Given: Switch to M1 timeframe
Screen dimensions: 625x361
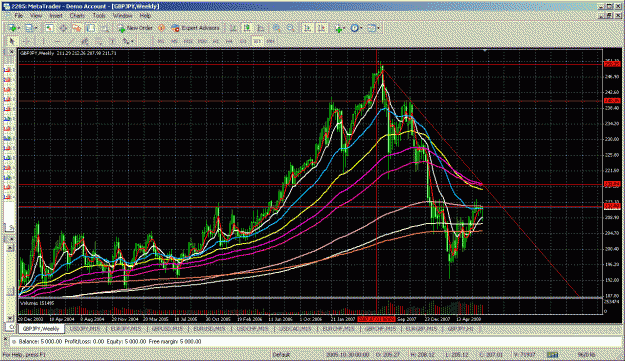Looking at the screenshot, I should pos(161,41).
